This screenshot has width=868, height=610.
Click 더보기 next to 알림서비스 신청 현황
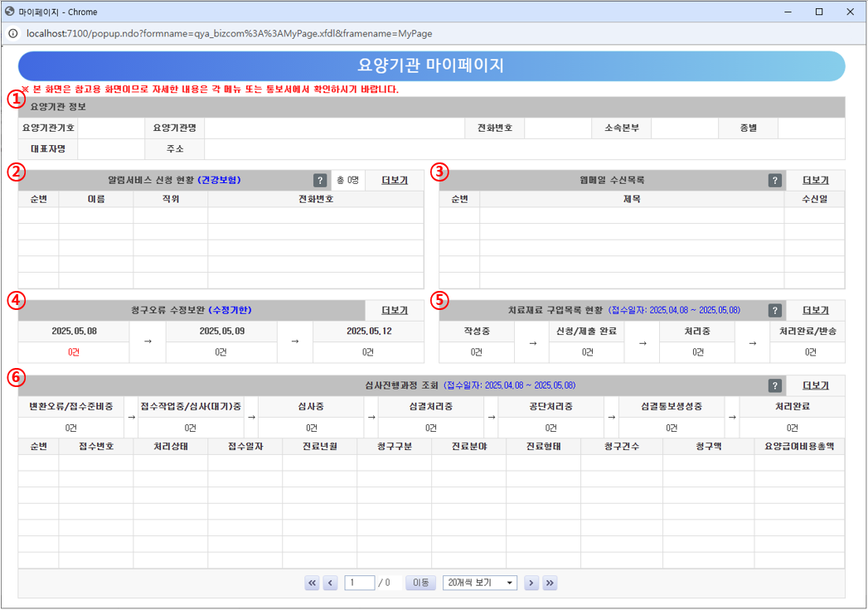click(393, 179)
